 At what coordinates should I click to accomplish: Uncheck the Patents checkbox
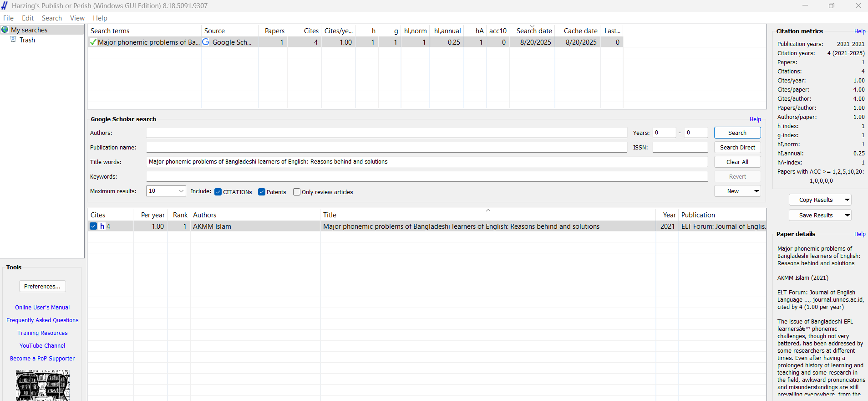tap(262, 192)
